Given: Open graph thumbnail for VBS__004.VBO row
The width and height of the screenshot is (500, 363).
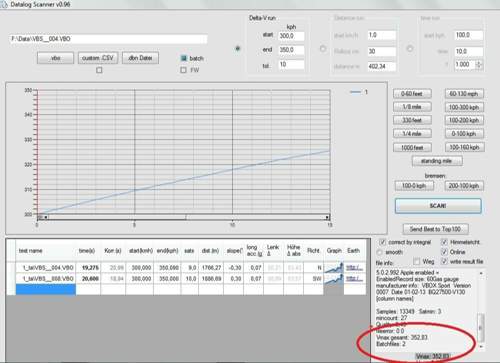Looking at the screenshot, I should [334, 268].
